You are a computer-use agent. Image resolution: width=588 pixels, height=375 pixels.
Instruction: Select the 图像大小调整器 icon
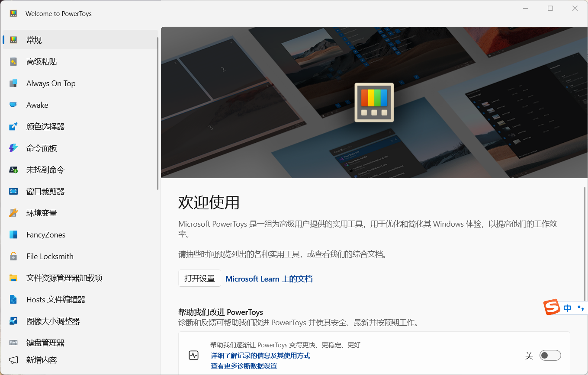(13, 321)
